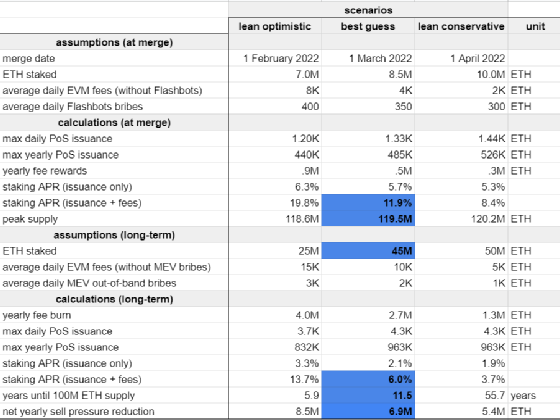Screen dimensions: 560x420
Task: Select the 'calculations (long-term)' section header
Action: [x=114, y=299]
